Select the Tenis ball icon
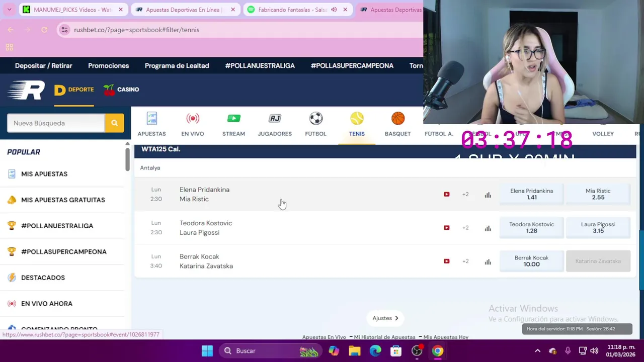The width and height of the screenshot is (644, 362). click(x=357, y=119)
